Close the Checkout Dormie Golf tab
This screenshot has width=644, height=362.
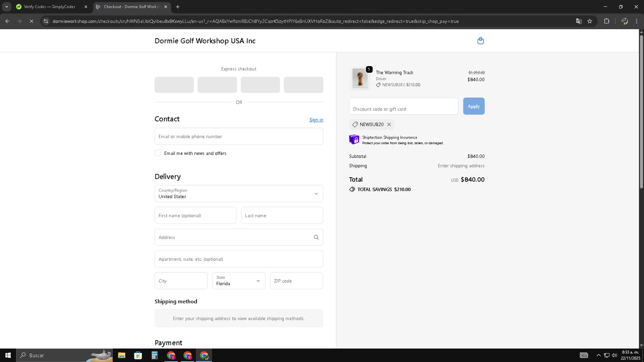point(166,7)
